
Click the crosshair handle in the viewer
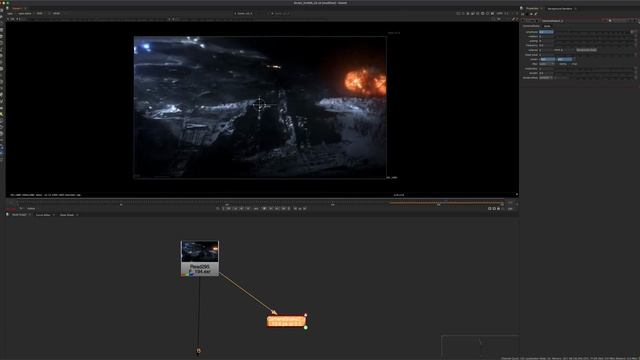pyautogui.click(x=260, y=105)
